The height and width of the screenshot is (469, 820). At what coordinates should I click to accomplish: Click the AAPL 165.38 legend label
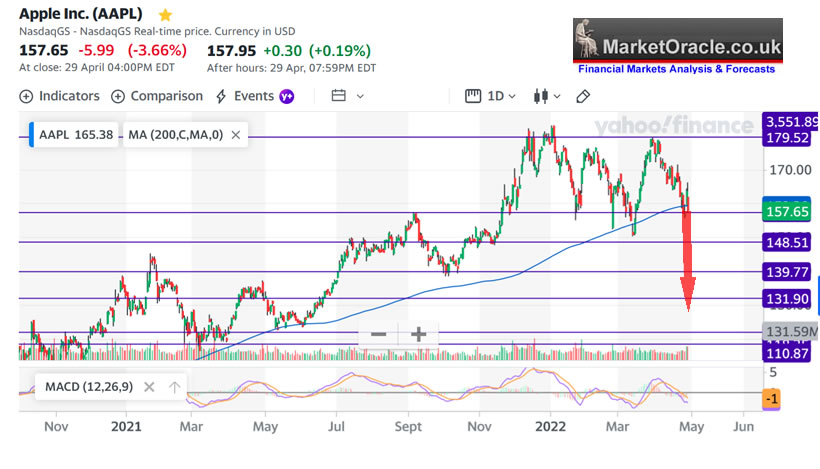point(76,135)
